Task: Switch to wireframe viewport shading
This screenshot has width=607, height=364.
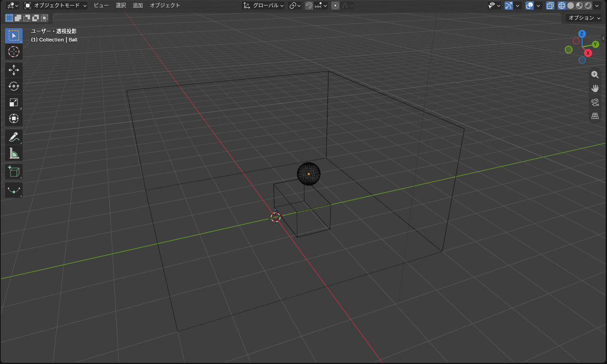Action: point(562,6)
